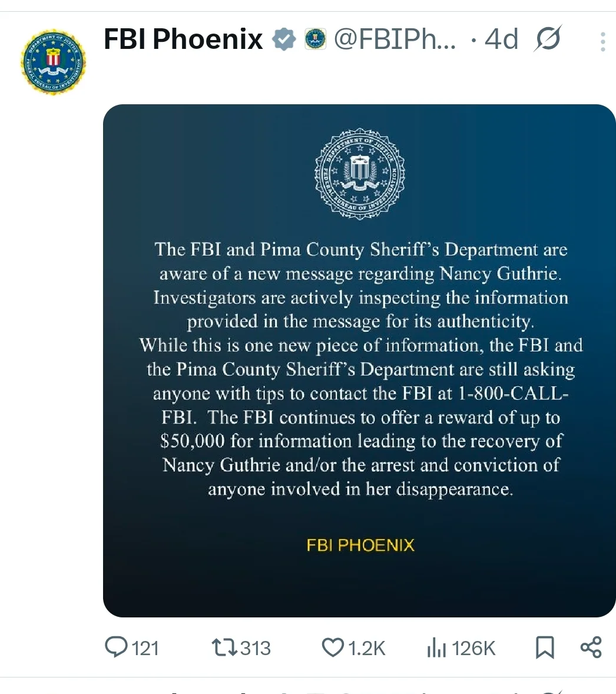The width and height of the screenshot is (616, 694).
Task: Click the small FBI affiliation seal badge
Action: point(316,40)
